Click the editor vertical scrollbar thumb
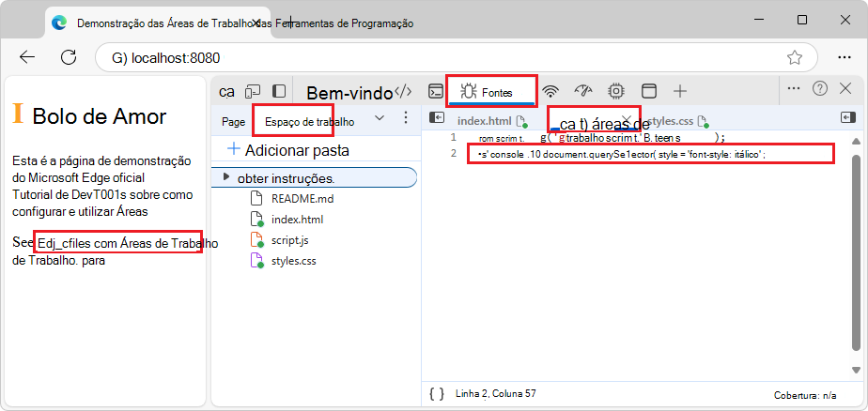The width and height of the screenshot is (868, 411). coord(857,252)
